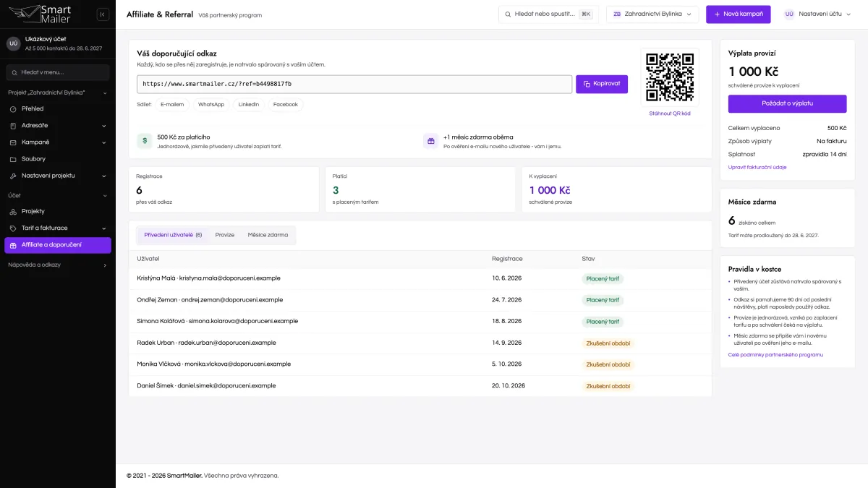
Task: Click the search icon in menu search
Action: point(14,72)
